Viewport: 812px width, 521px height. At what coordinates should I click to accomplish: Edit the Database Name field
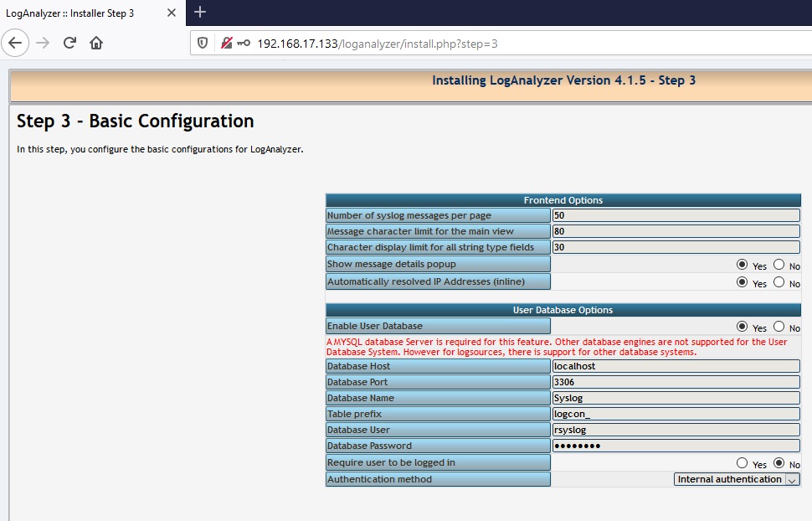click(x=676, y=398)
